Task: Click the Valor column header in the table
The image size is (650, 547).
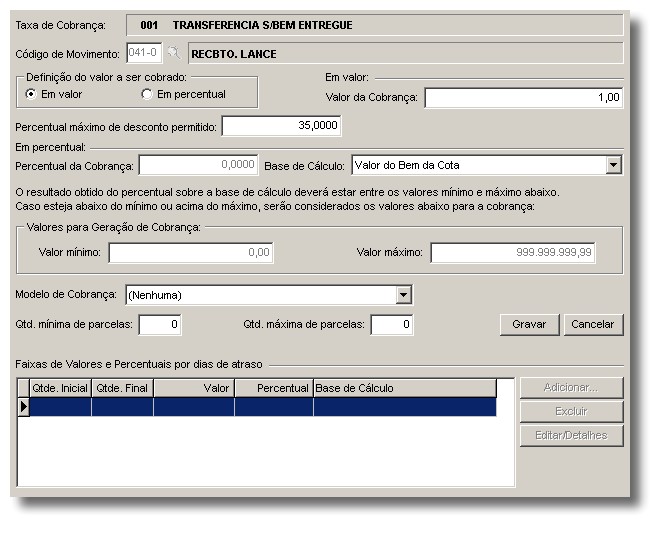Action: click(x=194, y=388)
